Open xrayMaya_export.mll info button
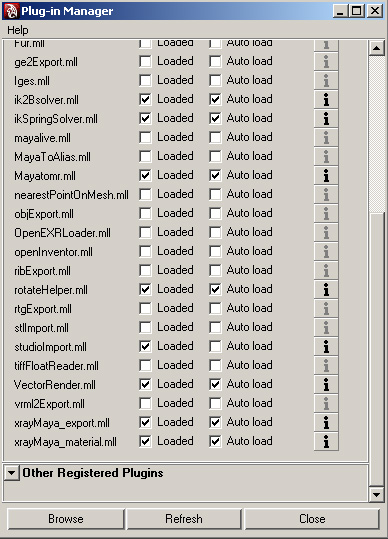388x539 pixels. point(326,423)
